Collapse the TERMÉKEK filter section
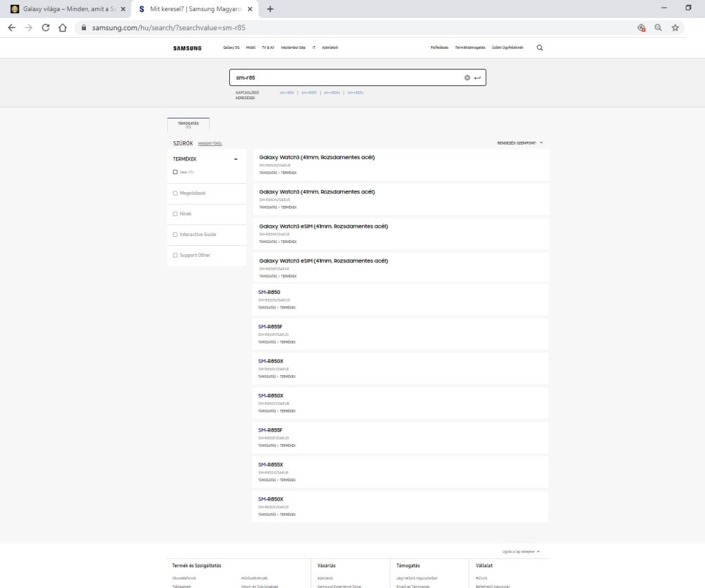Screen dimensions: 705x588 (235, 159)
